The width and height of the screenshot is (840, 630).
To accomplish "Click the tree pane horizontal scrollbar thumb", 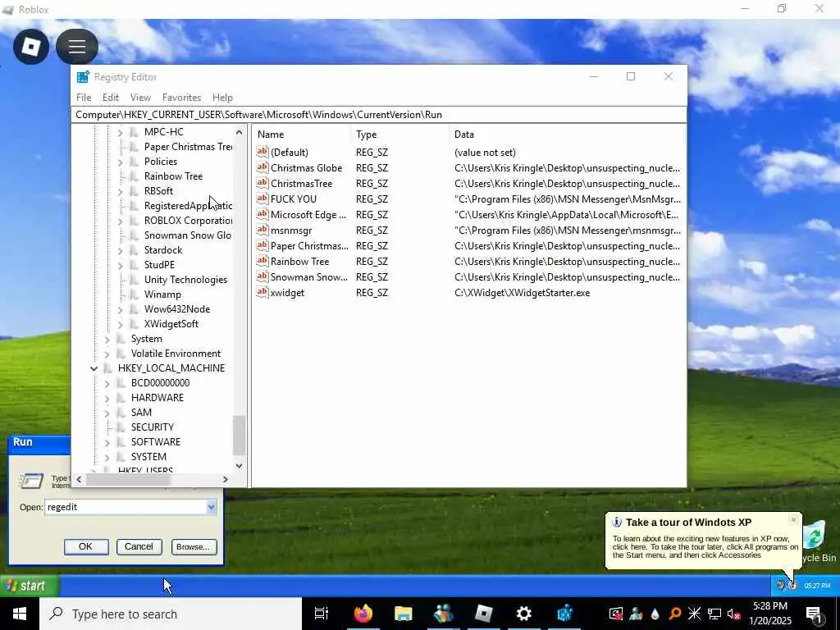I will coord(127,479).
